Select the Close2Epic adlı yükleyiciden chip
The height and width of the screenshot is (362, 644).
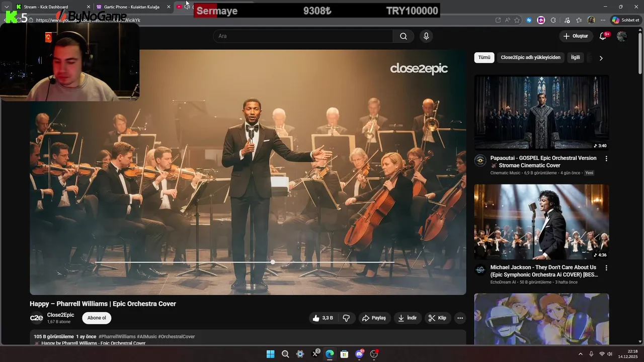[x=530, y=57]
